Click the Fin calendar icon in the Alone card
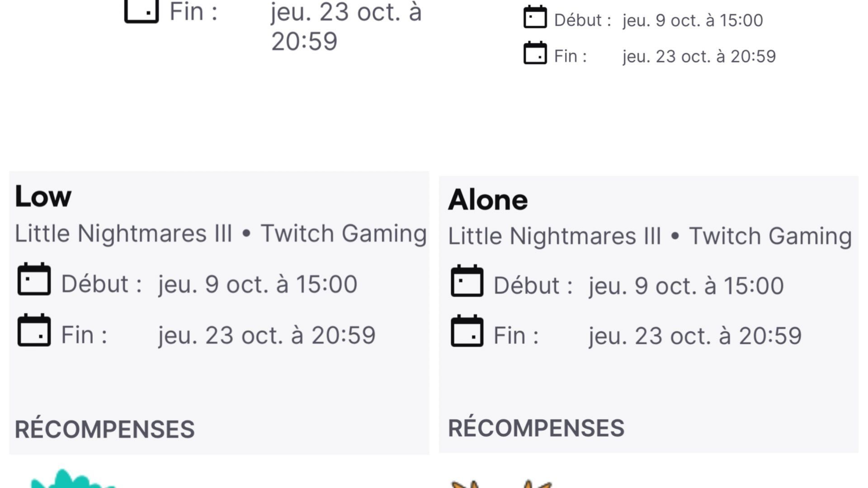Image resolution: width=868 pixels, height=488 pixels. coord(467,331)
